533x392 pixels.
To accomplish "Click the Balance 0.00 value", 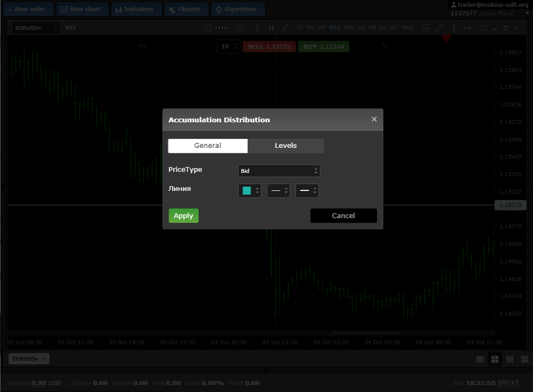I will 39,383.
